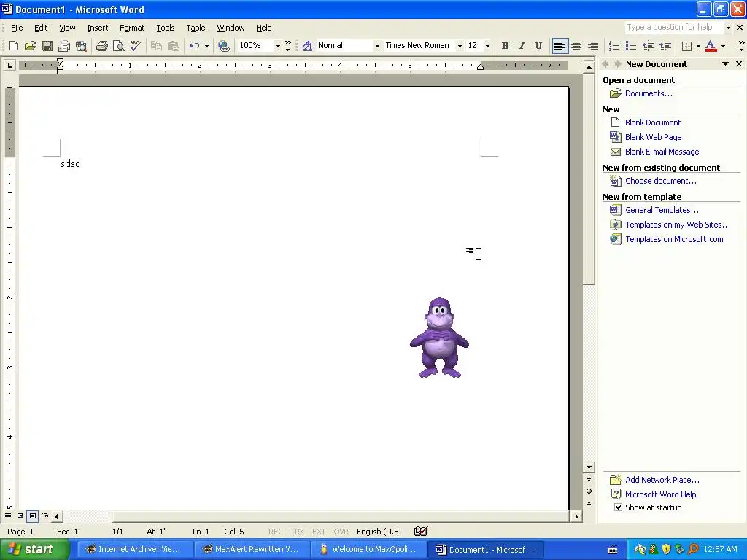Switch to Outline View button

click(45, 516)
